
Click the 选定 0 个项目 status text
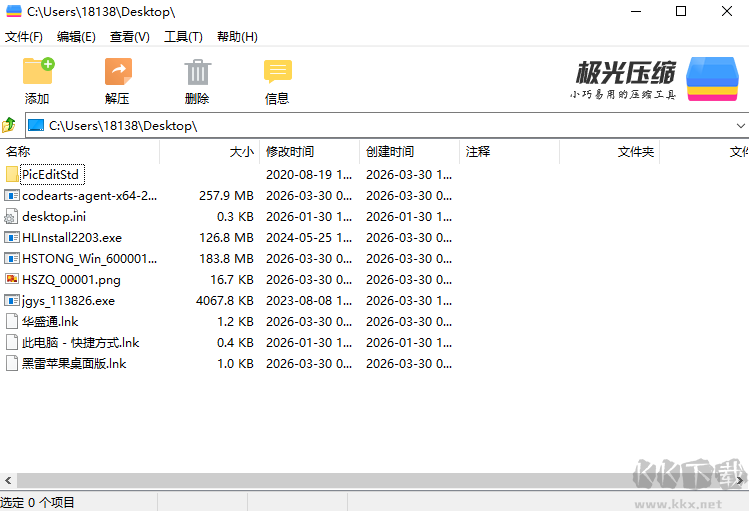click(37, 502)
